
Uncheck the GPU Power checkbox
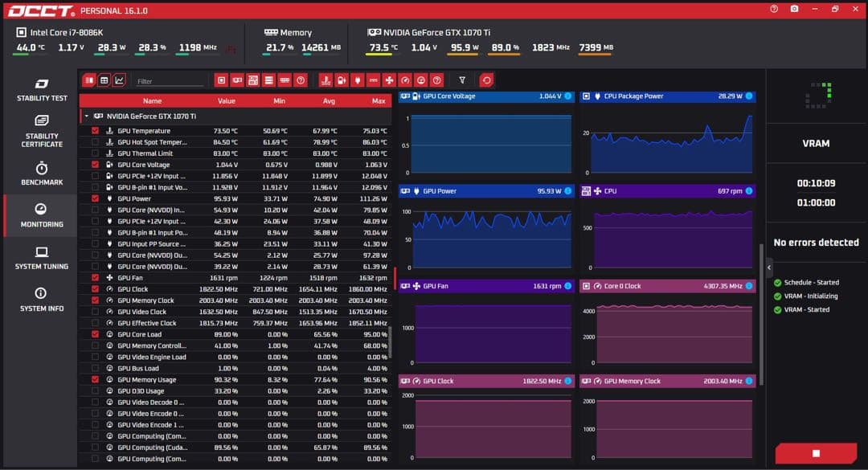tap(95, 198)
